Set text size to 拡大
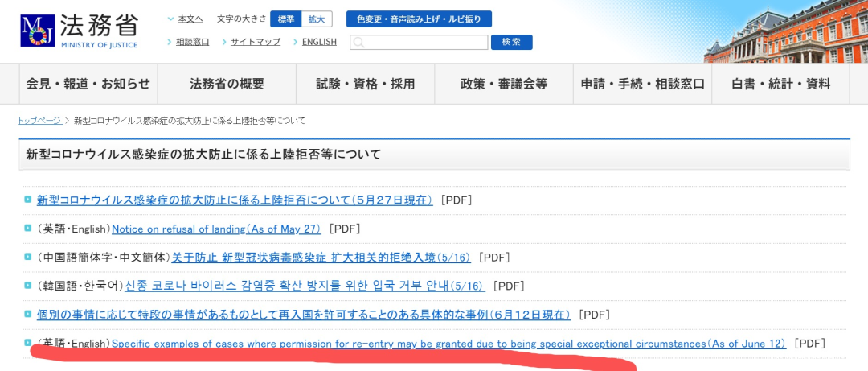The height and width of the screenshot is (371, 868). [317, 19]
